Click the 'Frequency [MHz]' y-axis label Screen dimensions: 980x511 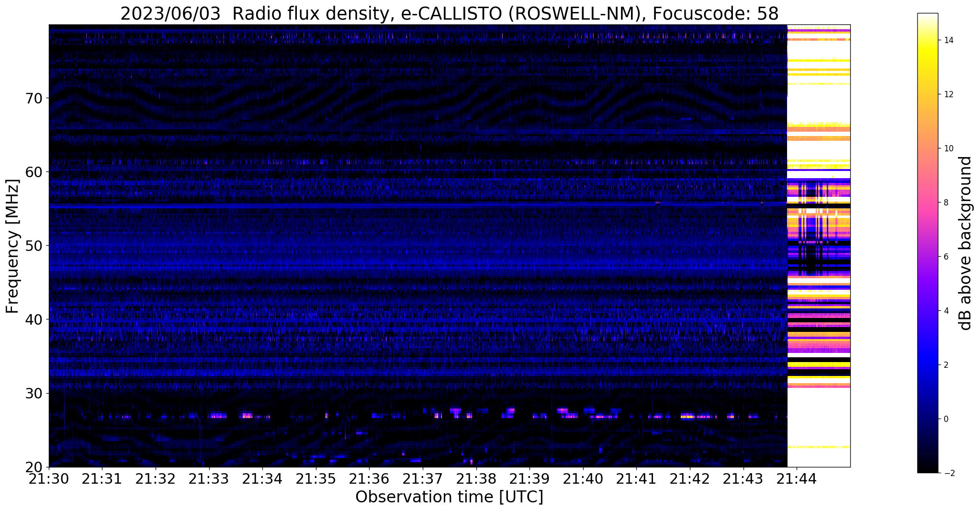[x=12, y=246]
